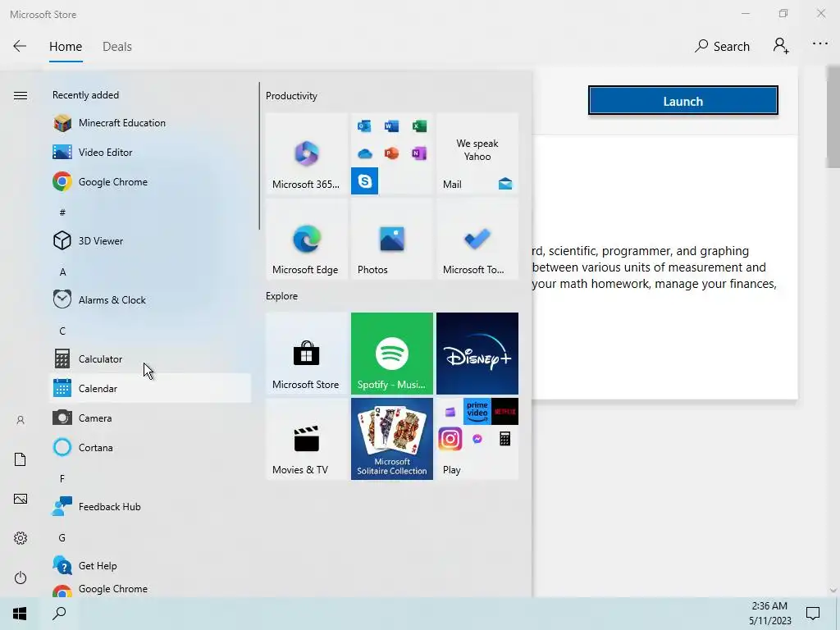Open the Play folder tile
Screen dimensions: 840x630
477,439
